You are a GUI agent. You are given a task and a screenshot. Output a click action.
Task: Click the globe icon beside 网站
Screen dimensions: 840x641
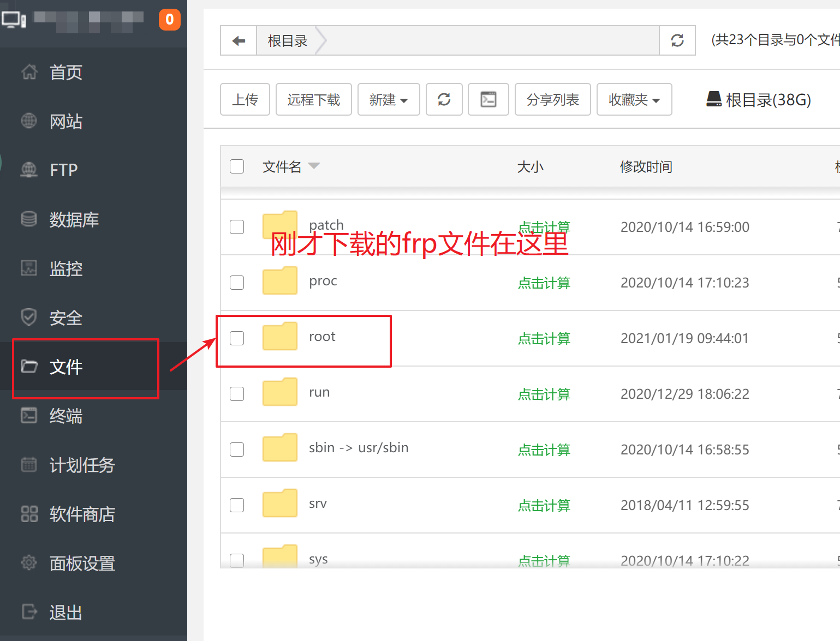pyautogui.click(x=29, y=121)
